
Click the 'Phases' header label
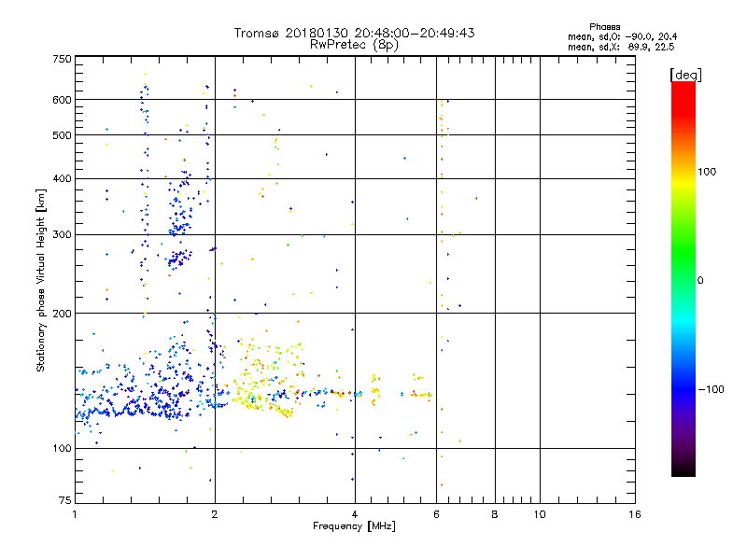(x=604, y=27)
